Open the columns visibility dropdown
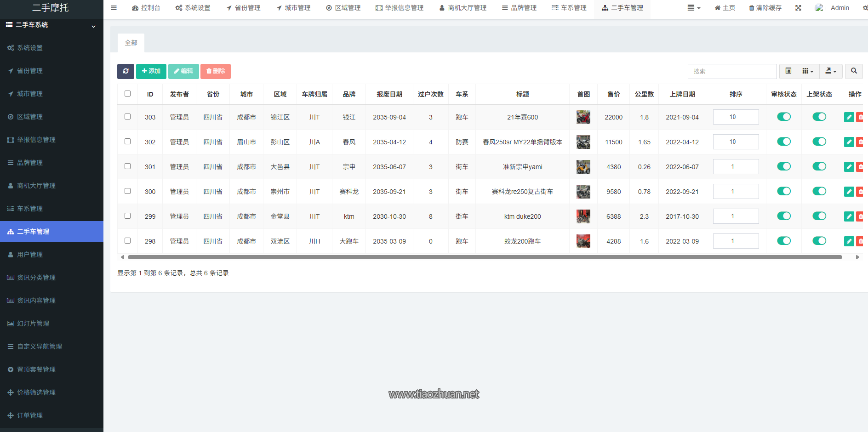This screenshot has height=432, width=868. coord(808,71)
